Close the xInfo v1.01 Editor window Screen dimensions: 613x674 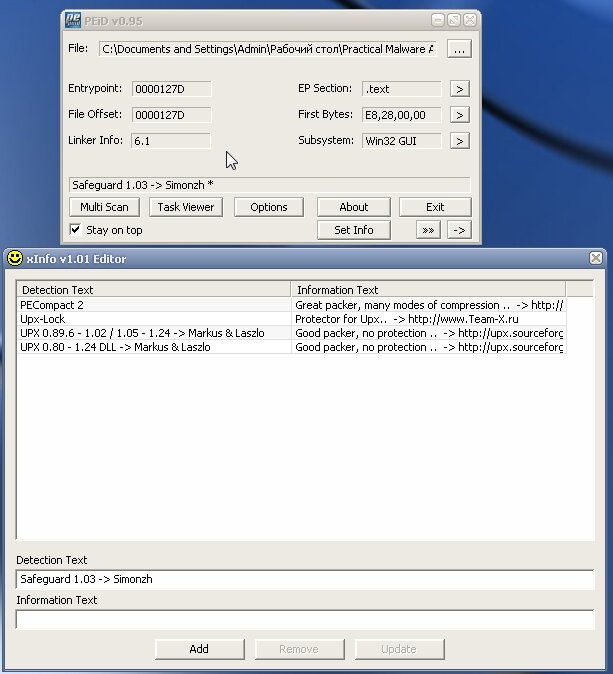(596, 258)
